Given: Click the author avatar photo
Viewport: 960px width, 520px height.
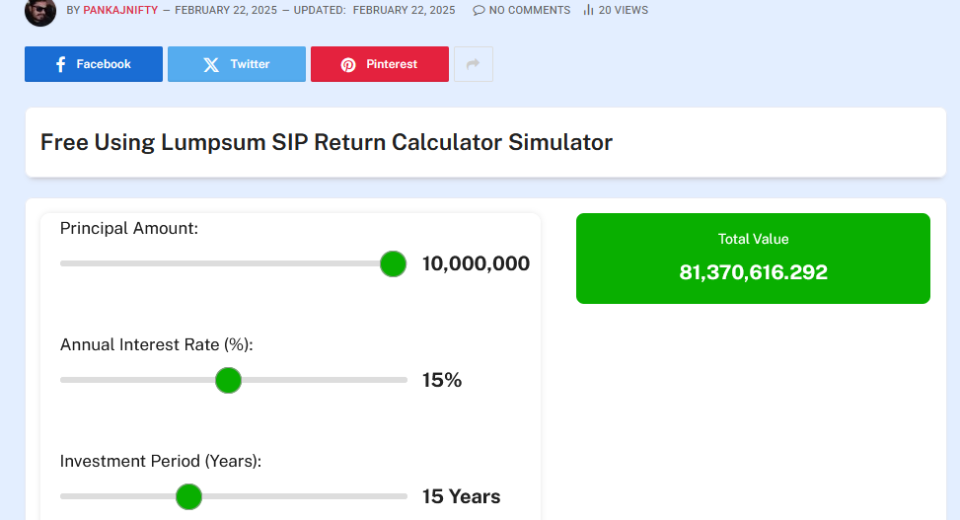Looking at the screenshot, I should (40, 11).
